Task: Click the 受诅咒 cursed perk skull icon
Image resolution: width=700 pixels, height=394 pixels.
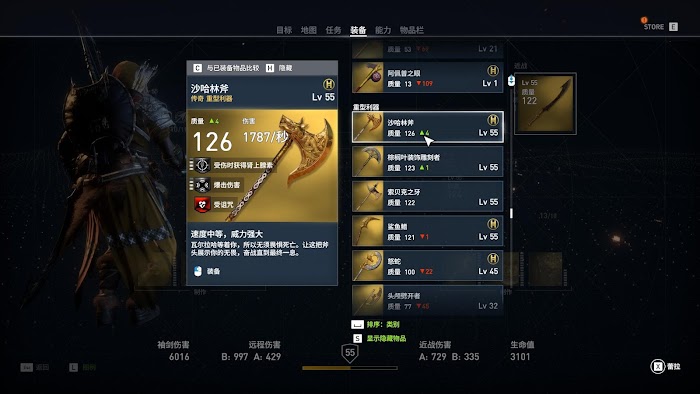Action: click(202, 204)
